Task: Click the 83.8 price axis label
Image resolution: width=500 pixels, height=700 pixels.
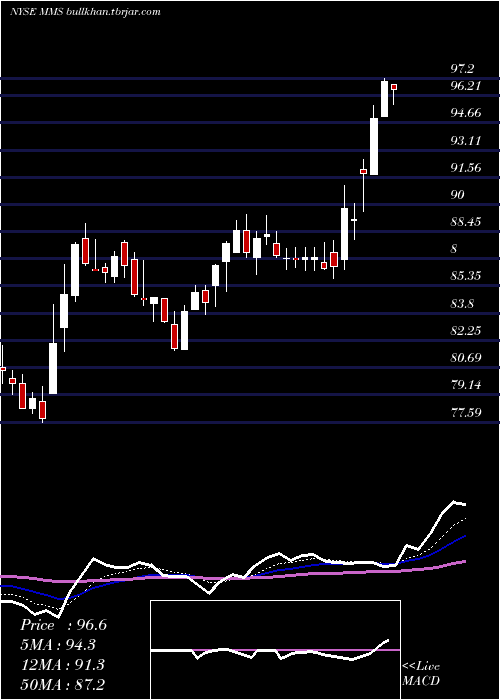Action: coord(462,304)
